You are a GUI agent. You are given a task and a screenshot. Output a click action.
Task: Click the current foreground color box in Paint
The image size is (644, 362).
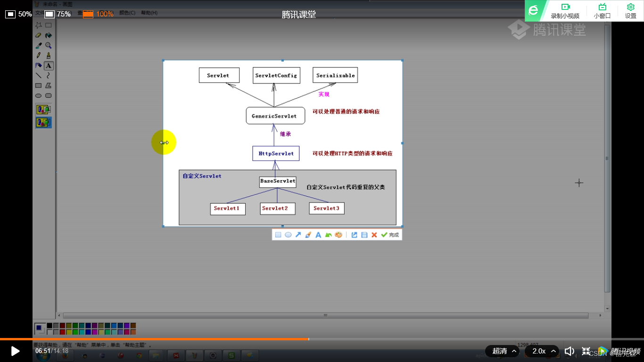tap(39, 327)
